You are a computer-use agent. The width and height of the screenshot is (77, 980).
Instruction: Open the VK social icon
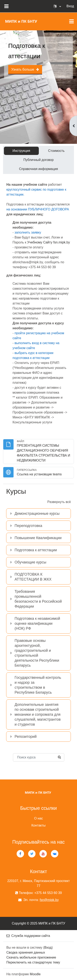point(55,853)
